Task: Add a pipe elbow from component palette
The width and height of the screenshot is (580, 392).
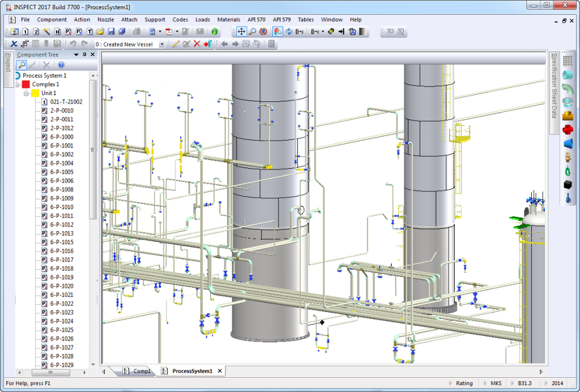Action: coord(567,88)
